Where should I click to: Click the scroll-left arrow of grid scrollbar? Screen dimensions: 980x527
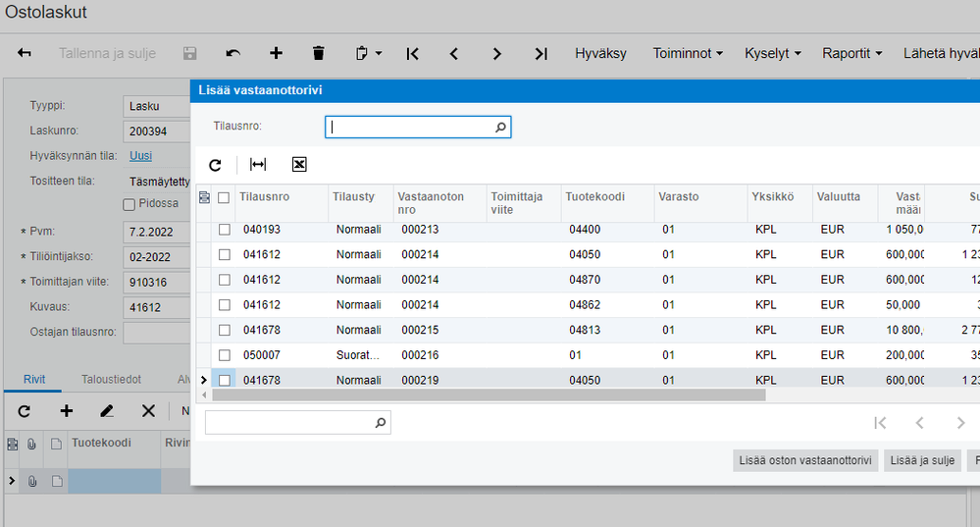[x=204, y=395]
